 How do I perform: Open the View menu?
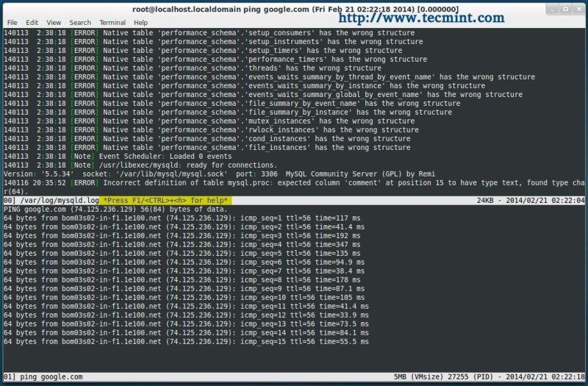click(x=54, y=23)
